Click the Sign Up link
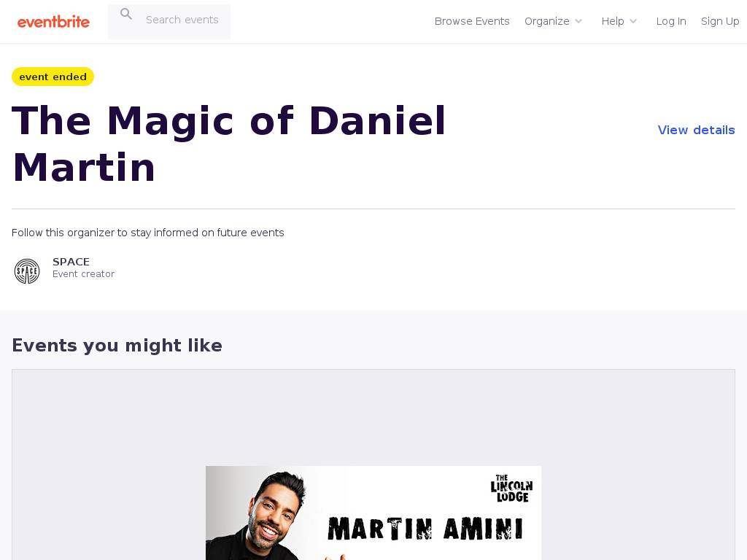 (x=720, y=21)
